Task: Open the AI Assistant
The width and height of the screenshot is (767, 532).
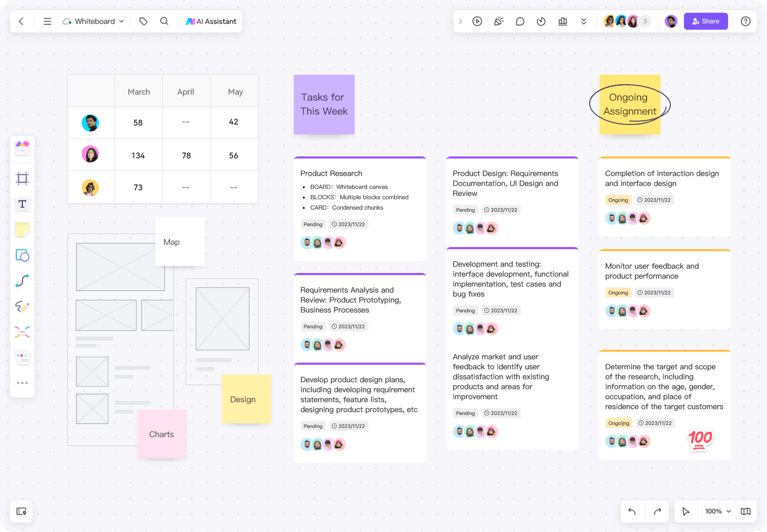Action: point(211,21)
